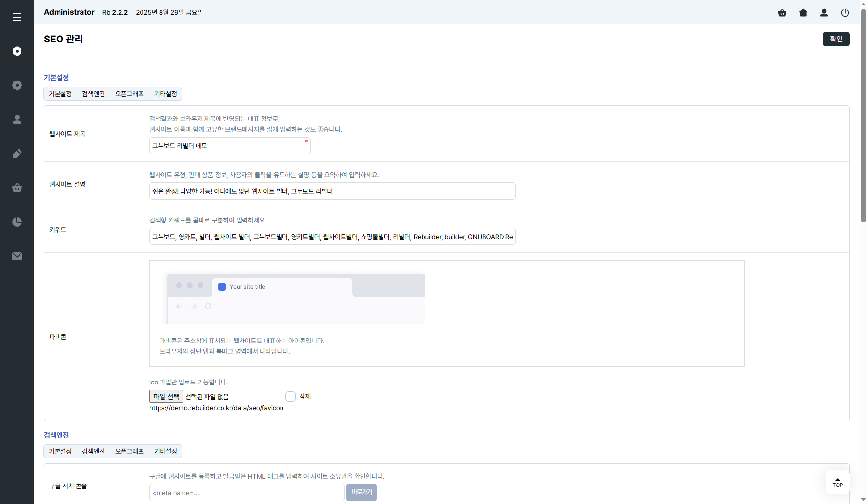Image resolution: width=867 pixels, height=504 pixels.
Task: Click the 파일 선택 file chooser button
Action: click(166, 396)
